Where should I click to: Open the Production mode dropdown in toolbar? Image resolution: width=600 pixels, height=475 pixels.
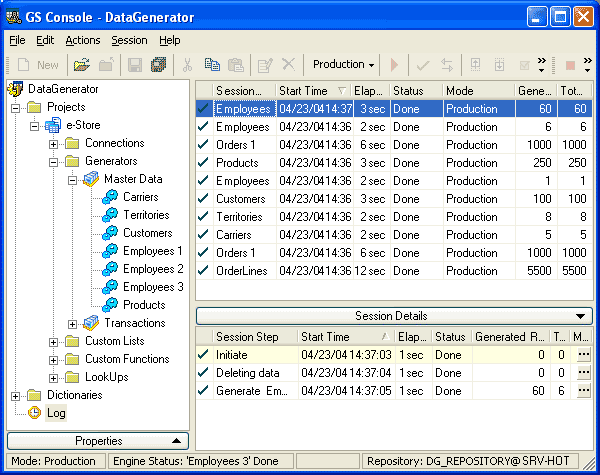click(343, 65)
